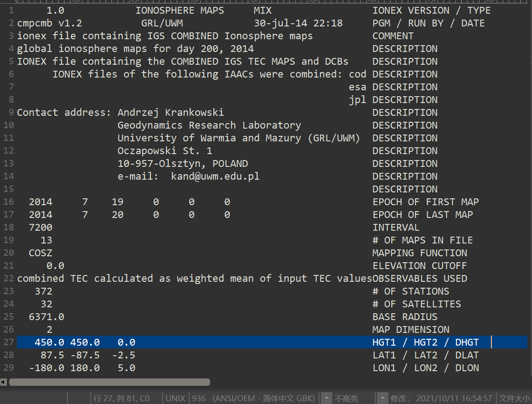Click the INTERVAL value 7200
532x404 pixels.
41,228
